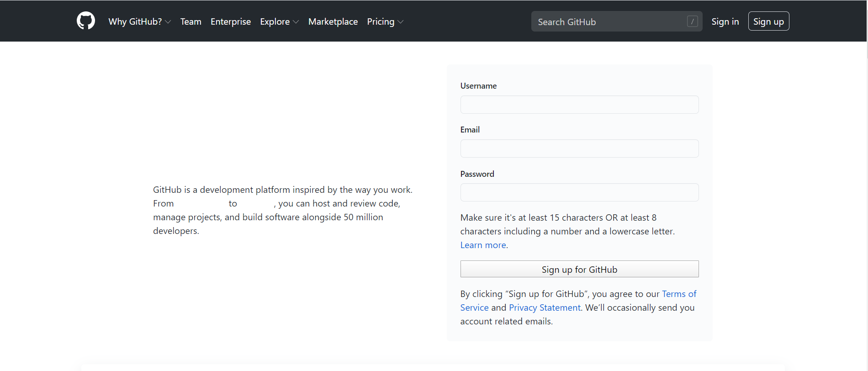The height and width of the screenshot is (371, 868).
Task: Focus the Email input field
Action: tap(579, 148)
